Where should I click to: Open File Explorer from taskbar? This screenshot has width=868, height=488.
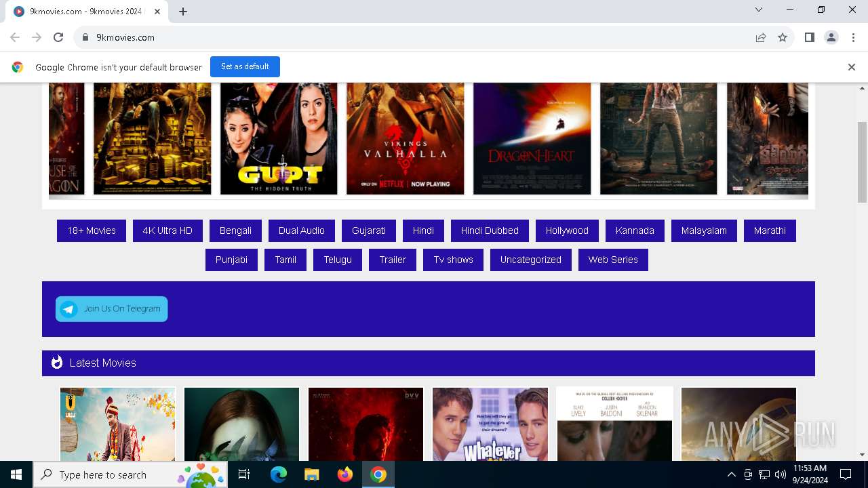click(x=311, y=474)
